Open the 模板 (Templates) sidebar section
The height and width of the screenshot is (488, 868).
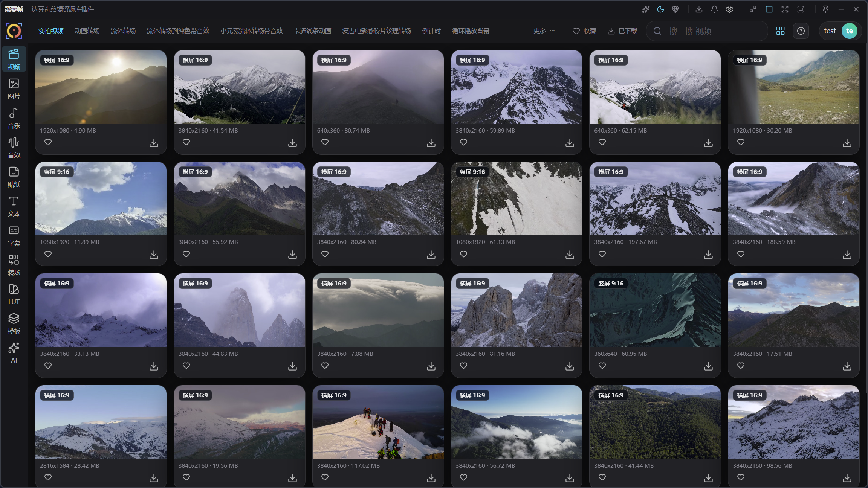(x=14, y=324)
